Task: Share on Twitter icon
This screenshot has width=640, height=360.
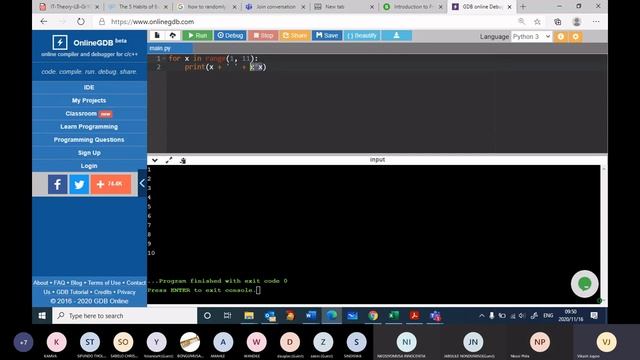Action: point(79,184)
